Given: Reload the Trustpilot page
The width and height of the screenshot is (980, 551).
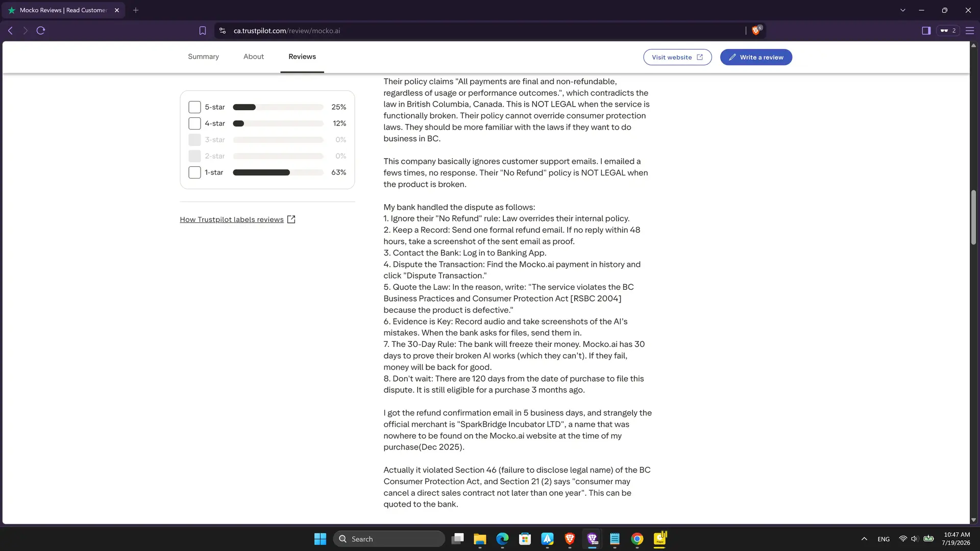Looking at the screenshot, I should click(41, 31).
